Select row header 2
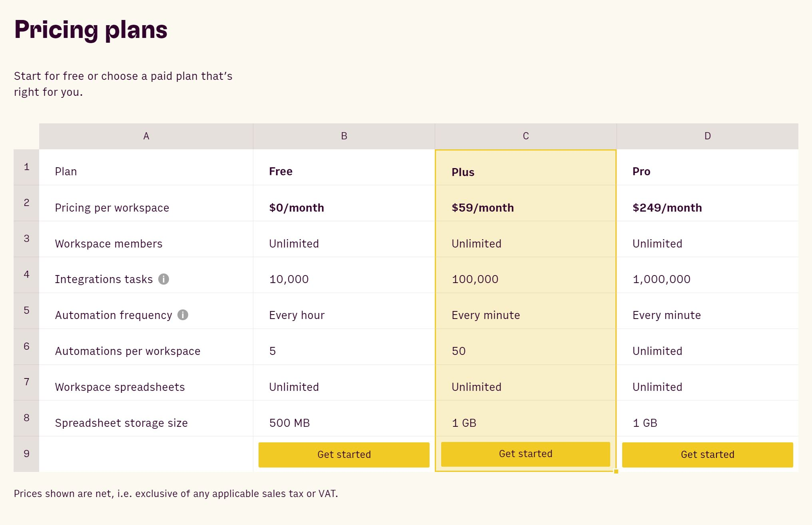The height and width of the screenshot is (525, 812). [x=26, y=203]
